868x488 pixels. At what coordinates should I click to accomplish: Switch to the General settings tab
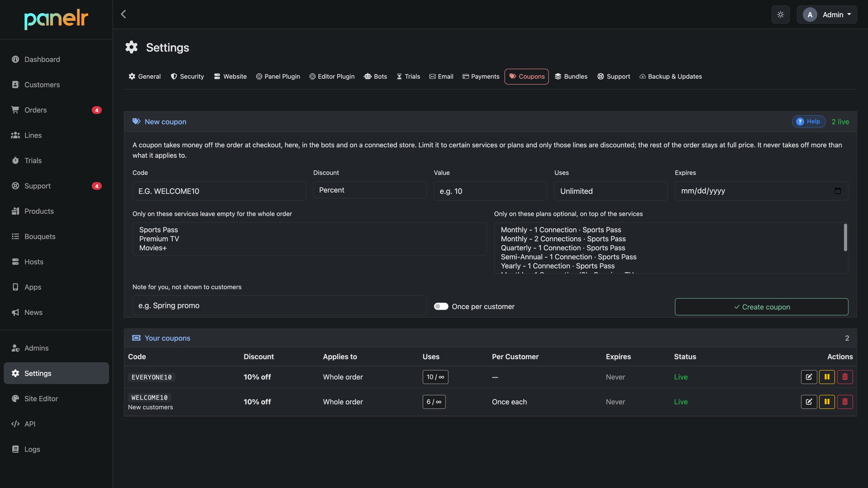(144, 77)
